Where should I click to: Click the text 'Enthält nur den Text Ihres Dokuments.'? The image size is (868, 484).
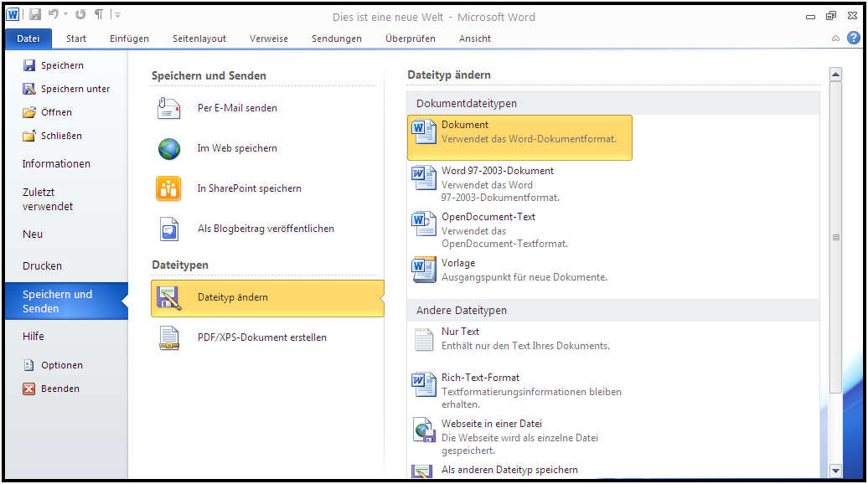[x=525, y=346]
